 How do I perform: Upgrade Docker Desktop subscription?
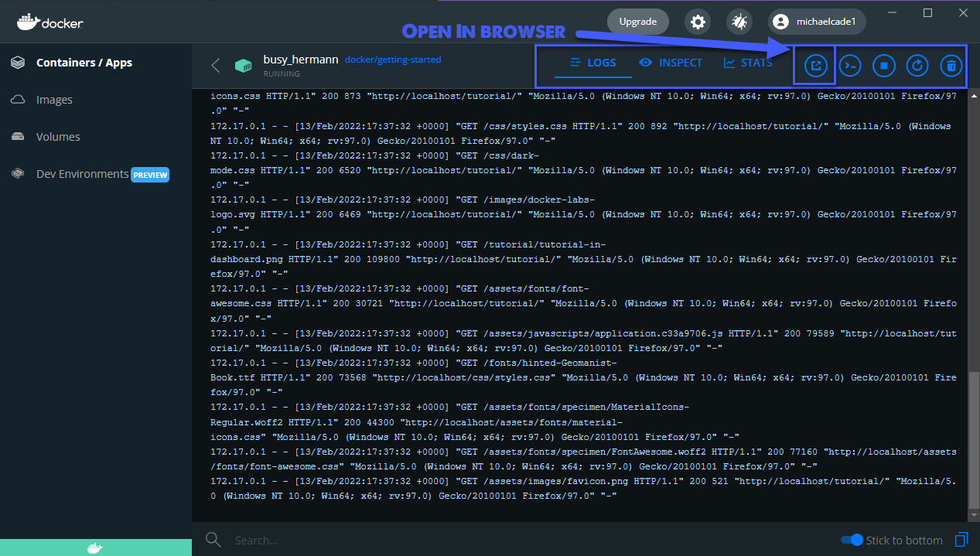(x=637, y=21)
